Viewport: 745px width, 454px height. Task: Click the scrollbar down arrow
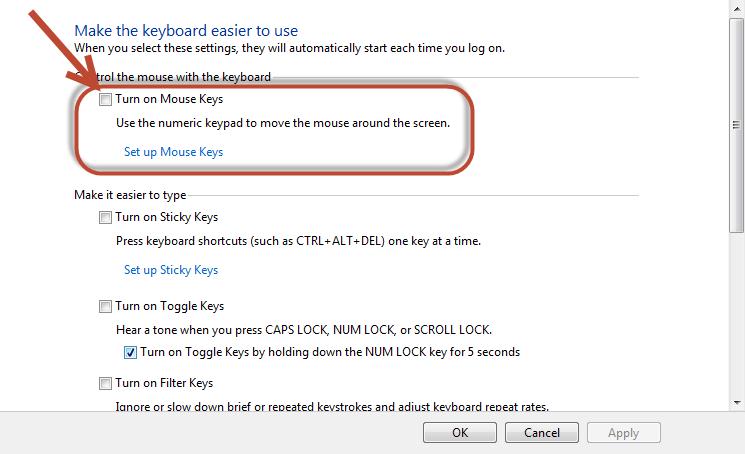point(736,402)
